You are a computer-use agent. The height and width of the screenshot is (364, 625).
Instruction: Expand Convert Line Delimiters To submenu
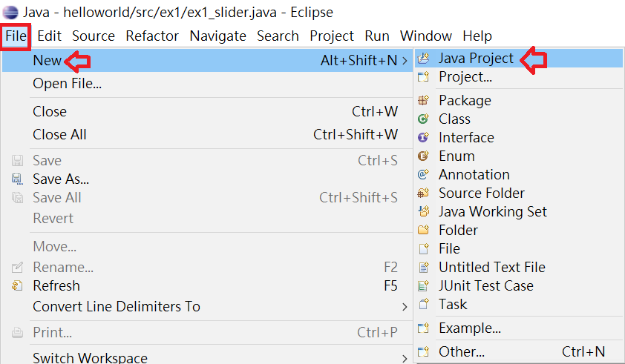405,307
